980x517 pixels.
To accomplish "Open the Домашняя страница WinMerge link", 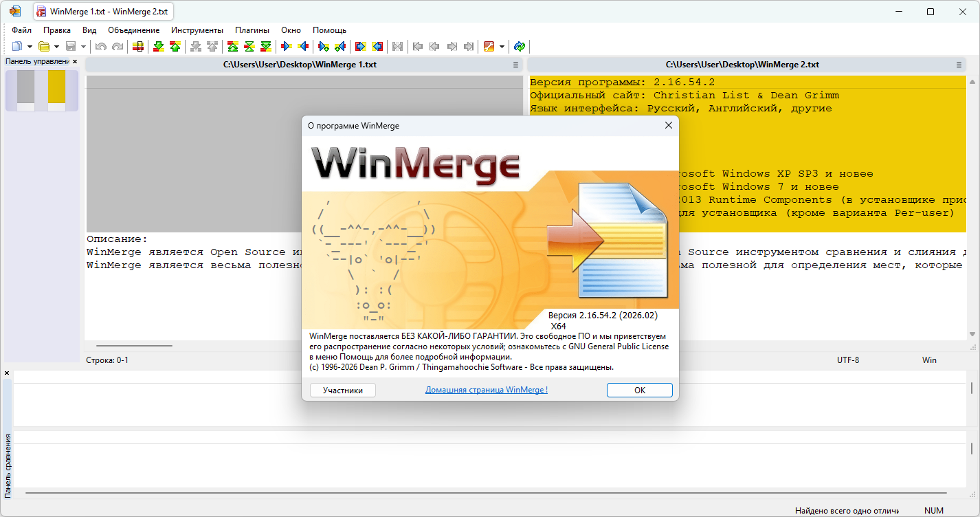I will click(x=486, y=390).
